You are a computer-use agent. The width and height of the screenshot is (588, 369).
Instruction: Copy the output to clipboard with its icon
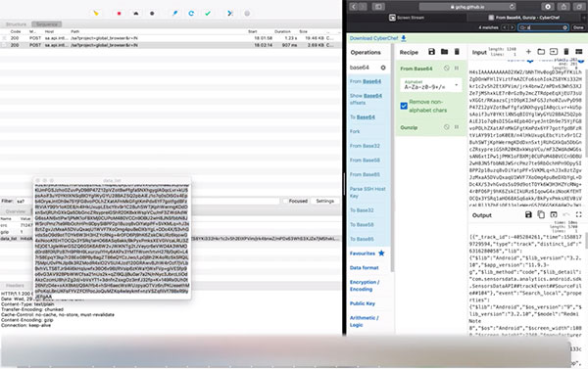541,214
